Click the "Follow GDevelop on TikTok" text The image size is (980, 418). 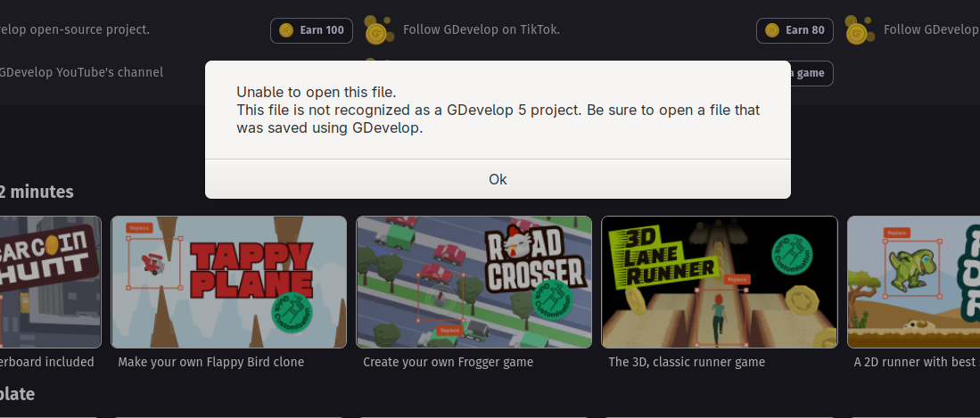tap(482, 29)
